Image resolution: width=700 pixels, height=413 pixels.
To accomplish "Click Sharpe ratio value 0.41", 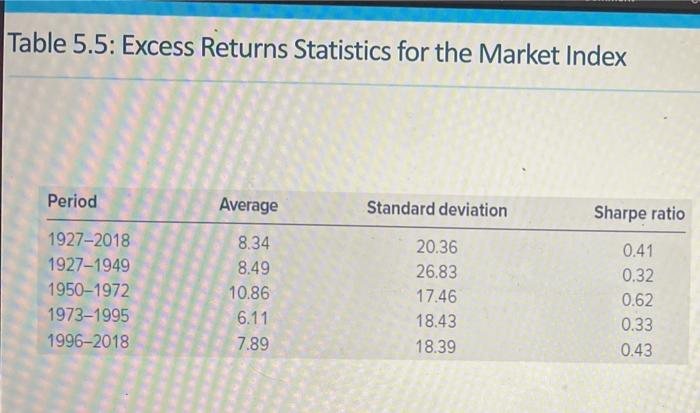I will (638, 250).
